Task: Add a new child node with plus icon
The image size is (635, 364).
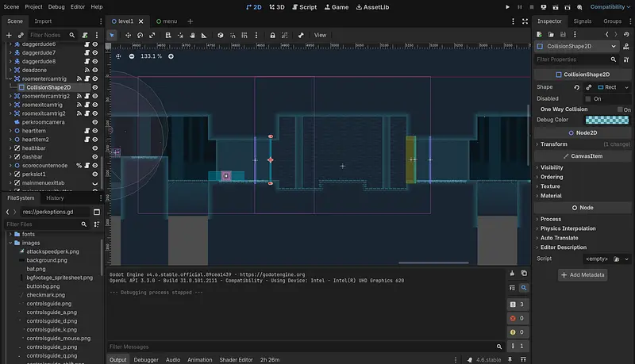Action: click(x=10, y=35)
